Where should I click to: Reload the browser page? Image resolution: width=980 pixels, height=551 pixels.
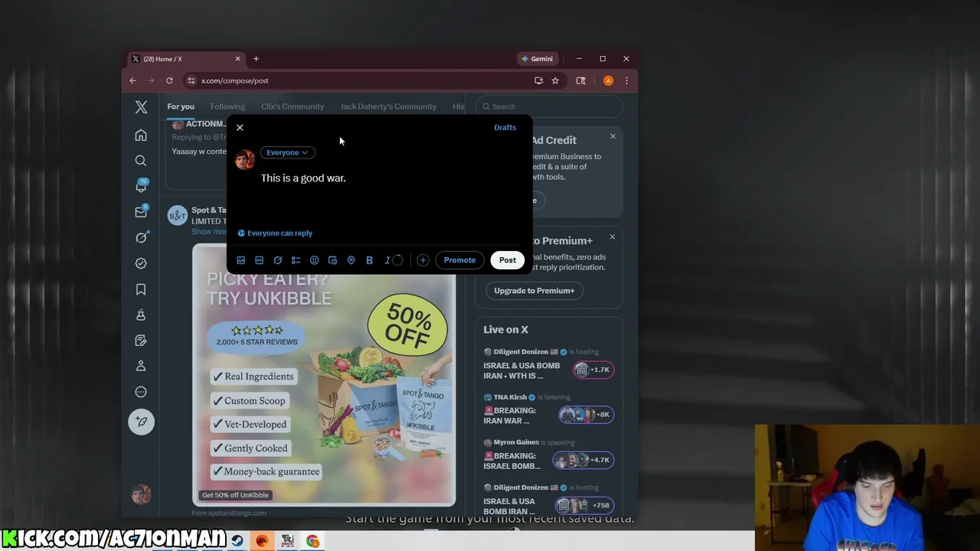[169, 80]
